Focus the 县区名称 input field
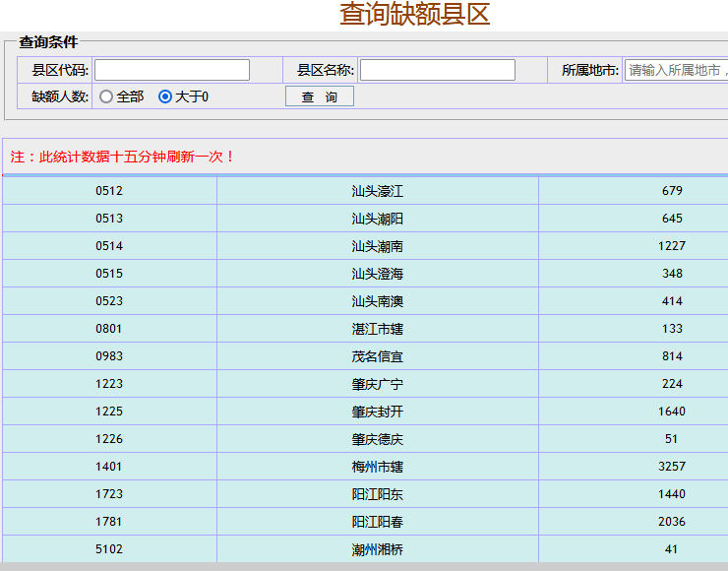The image size is (728, 571). tap(438, 70)
